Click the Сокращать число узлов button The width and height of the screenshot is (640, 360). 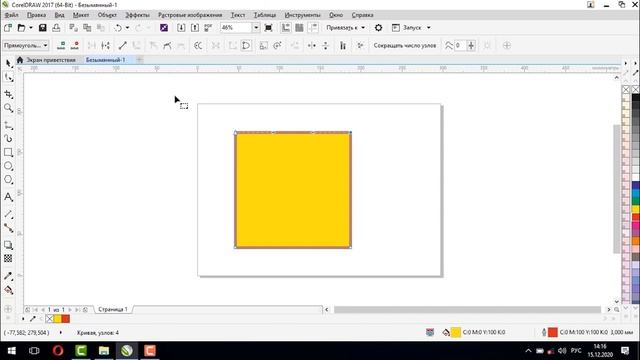pyautogui.click(x=405, y=46)
